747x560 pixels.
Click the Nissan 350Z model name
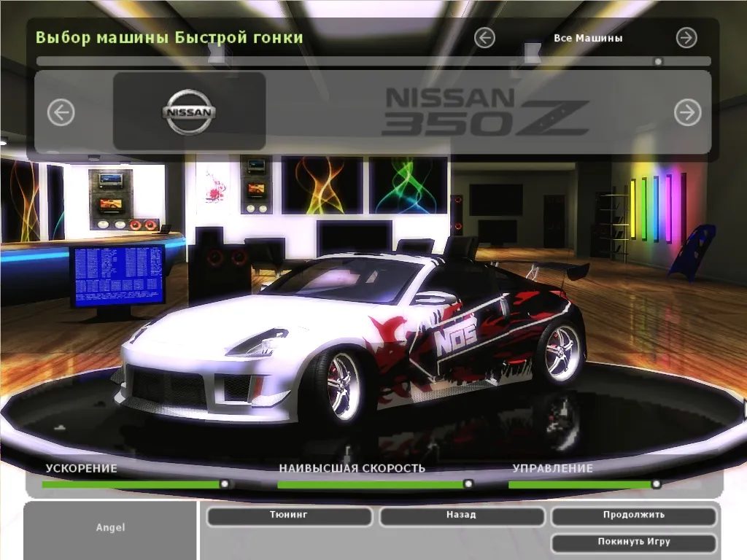pyautogui.click(x=486, y=112)
